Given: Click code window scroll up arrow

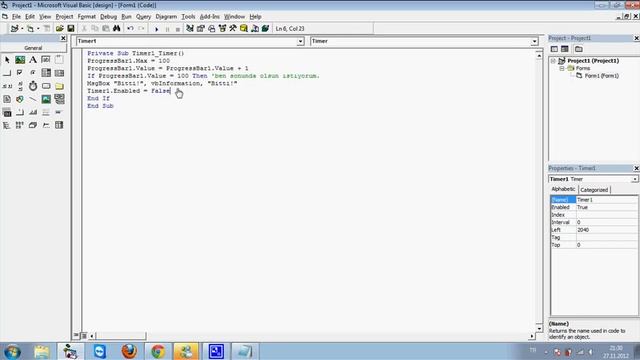Looking at the screenshot, I should click(x=539, y=55).
